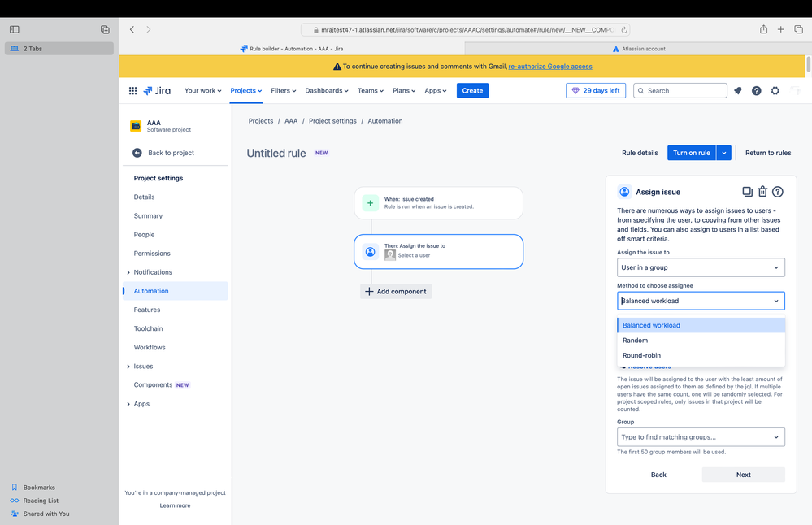Click the Back button in Assign issue panel
This screenshot has width=812, height=525.
point(658,475)
